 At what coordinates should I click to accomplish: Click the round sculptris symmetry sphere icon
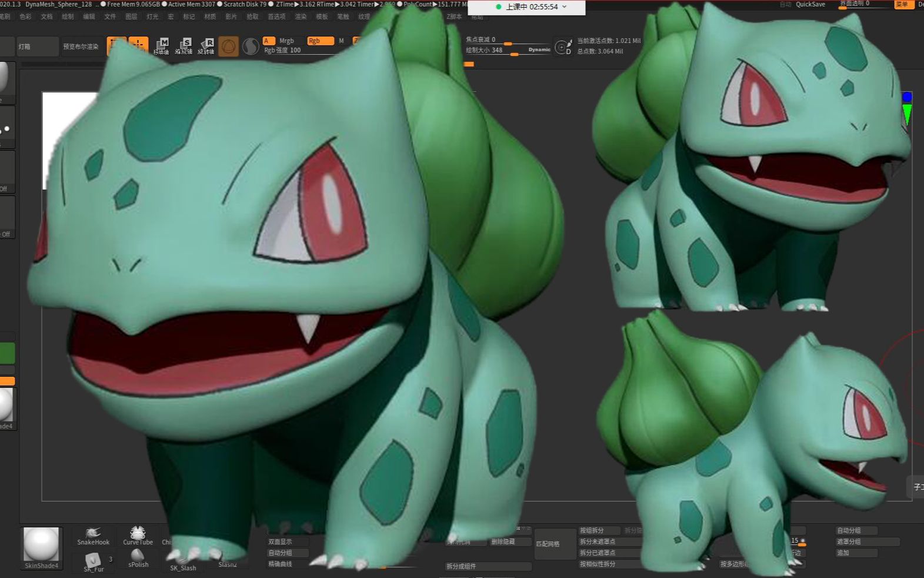(x=251, y=46)
